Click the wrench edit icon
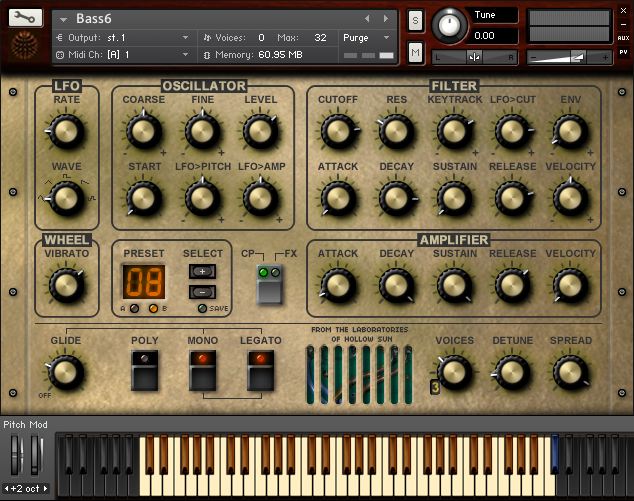 click(x=25, y=19)
